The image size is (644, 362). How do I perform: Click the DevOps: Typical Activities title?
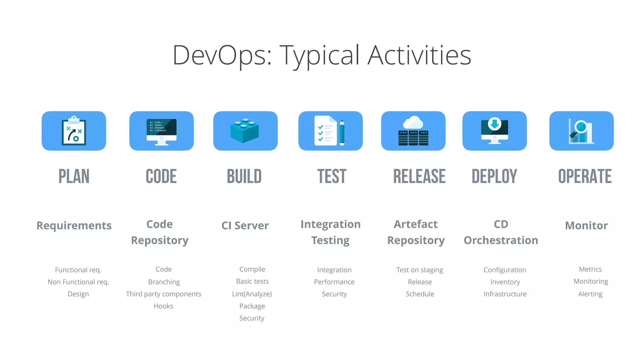[322, 55]
